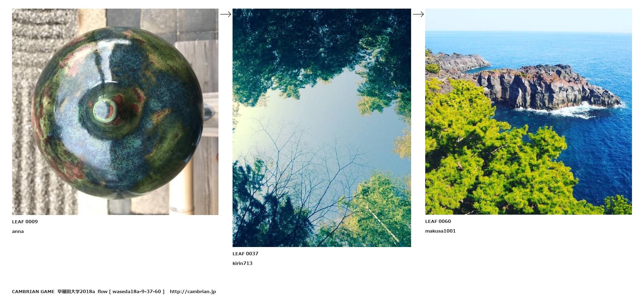Click the arrow after the ceramic vase photo
Screen dimensions: 644x300
(x=226, y=14)
